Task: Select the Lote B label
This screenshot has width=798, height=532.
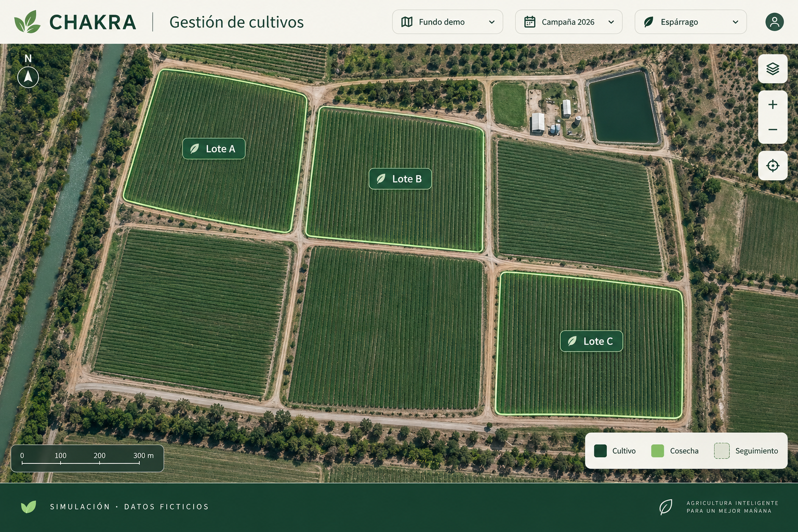Action: [400, 179]
